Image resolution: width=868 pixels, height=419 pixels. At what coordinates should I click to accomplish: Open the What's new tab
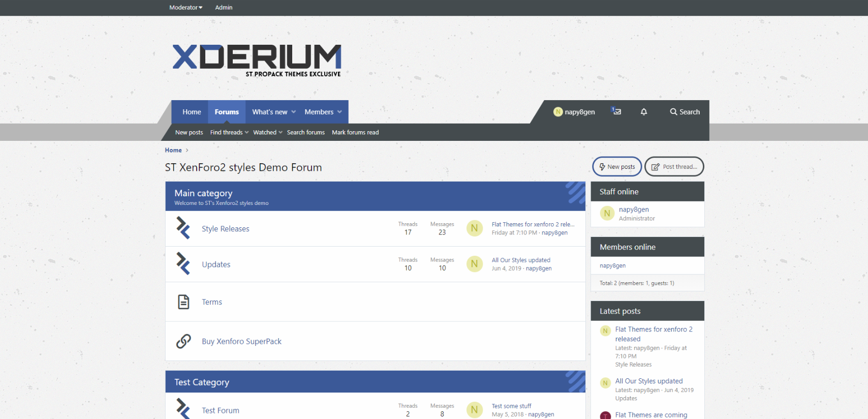(x=269, y=112)
